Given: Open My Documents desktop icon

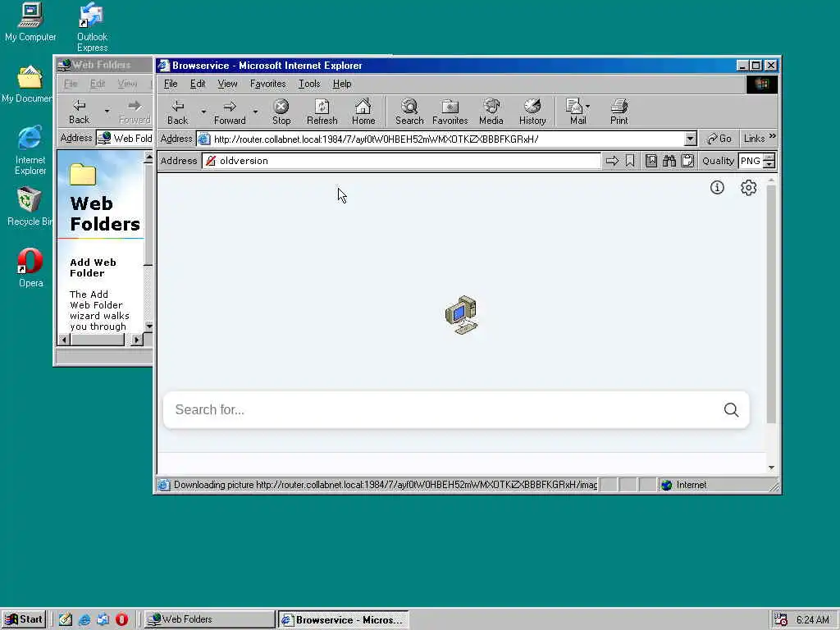Looking at the screenshot, I should pos(27,84).
